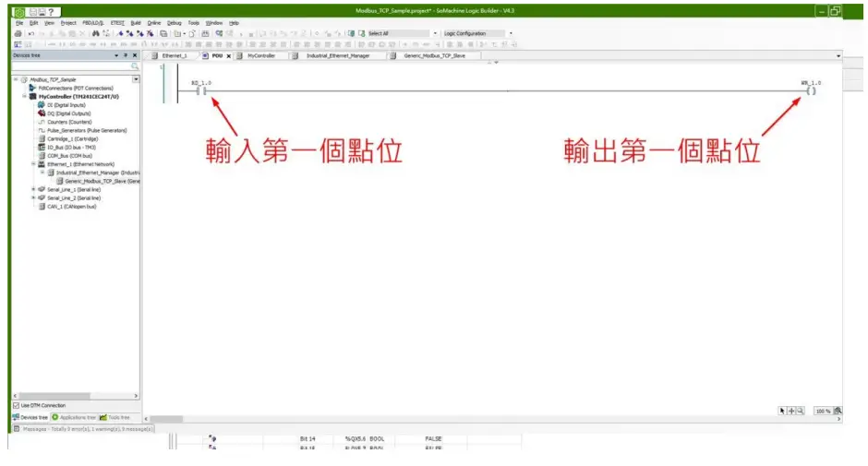Screen dimensions: 868x466
Task: Open the Build menu
Action: pyautogui.click(x=136, y=23)
